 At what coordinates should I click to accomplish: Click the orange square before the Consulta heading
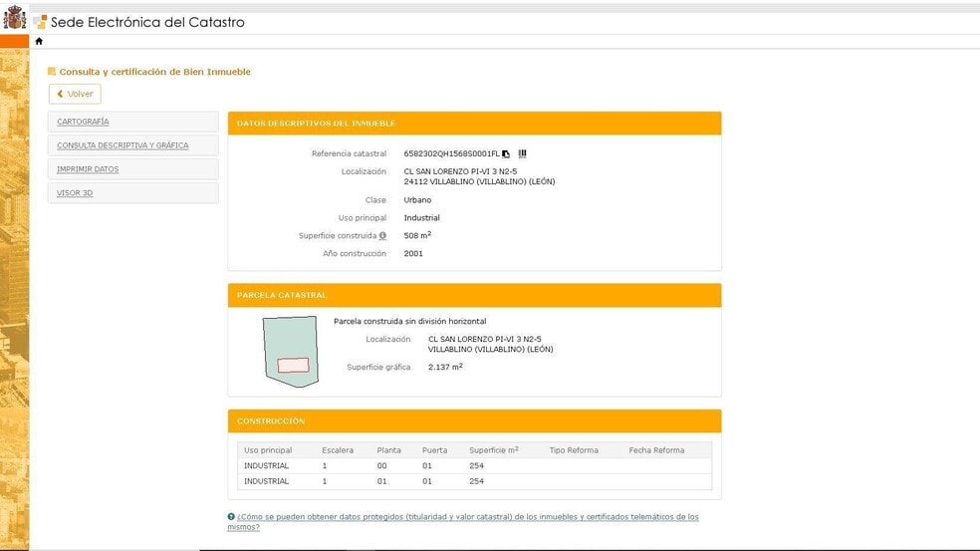[x=52, y=72]
